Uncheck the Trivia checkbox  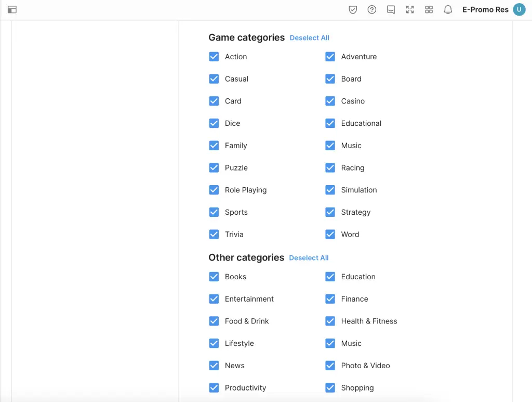pos(214,234)
